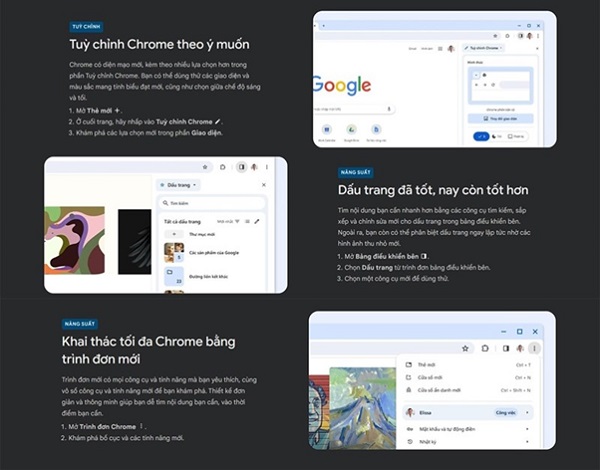Select the active light mode theme toggle
This screenshot has height=470, width=600.
pos(481,136)
